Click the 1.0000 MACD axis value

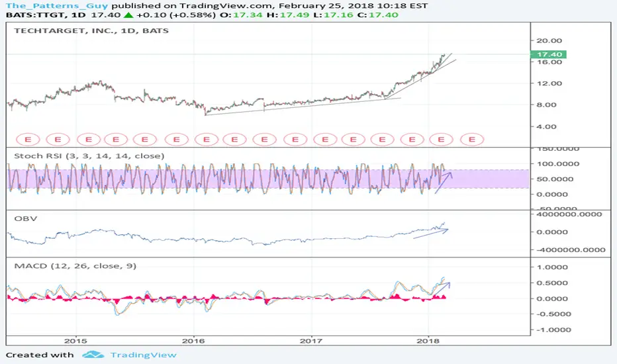(x=553, y=267)
